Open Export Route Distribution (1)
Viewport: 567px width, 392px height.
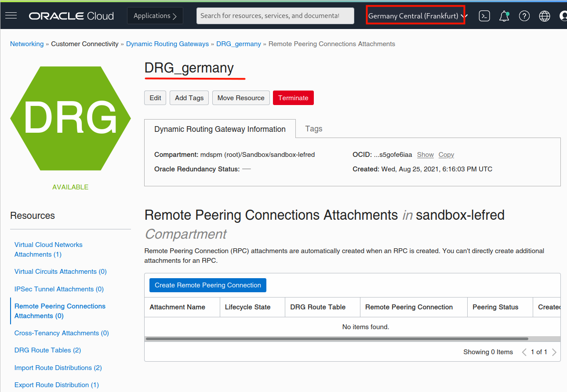click(57, 385)
